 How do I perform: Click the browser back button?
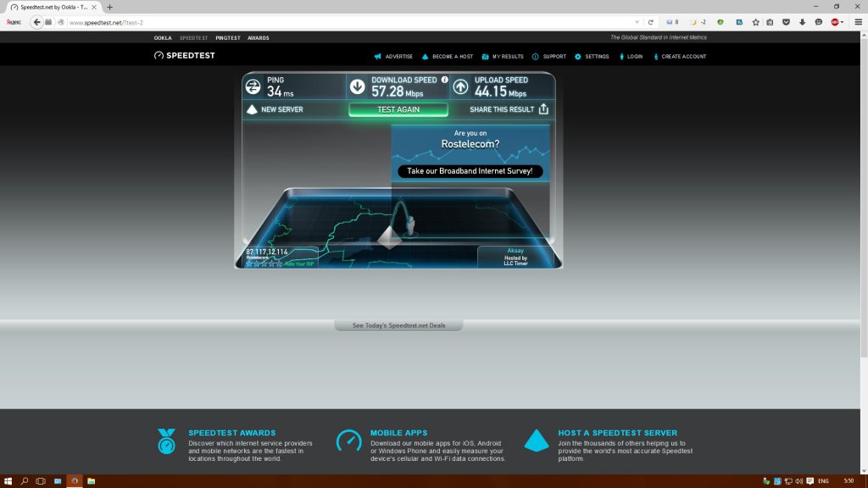(36, 22)
